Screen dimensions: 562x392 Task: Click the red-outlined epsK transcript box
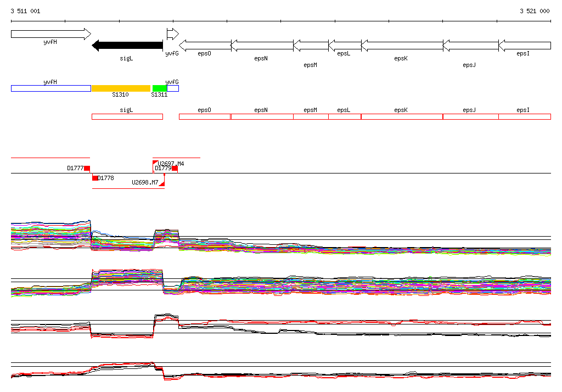(x=402, y=116)
